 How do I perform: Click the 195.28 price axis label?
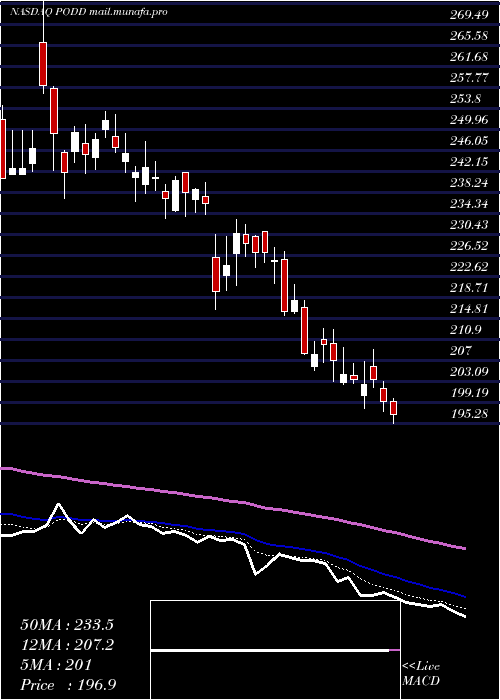point(469,413)
